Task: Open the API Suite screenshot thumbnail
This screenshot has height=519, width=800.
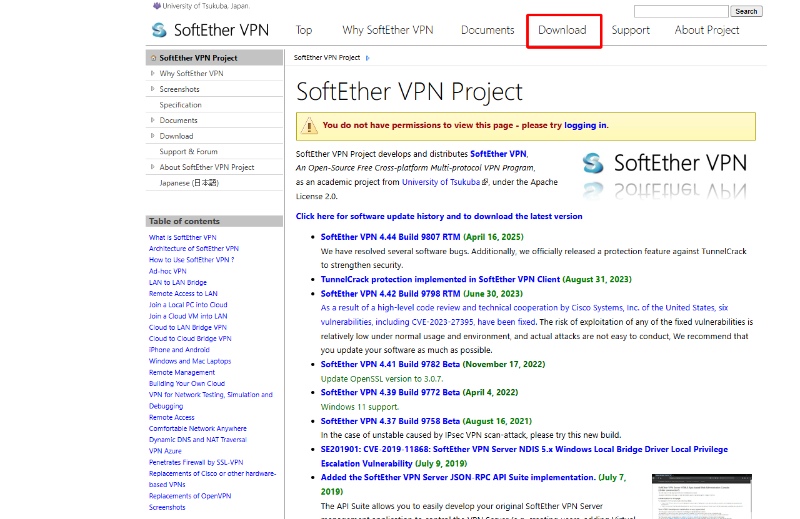Action: point(701,495)
